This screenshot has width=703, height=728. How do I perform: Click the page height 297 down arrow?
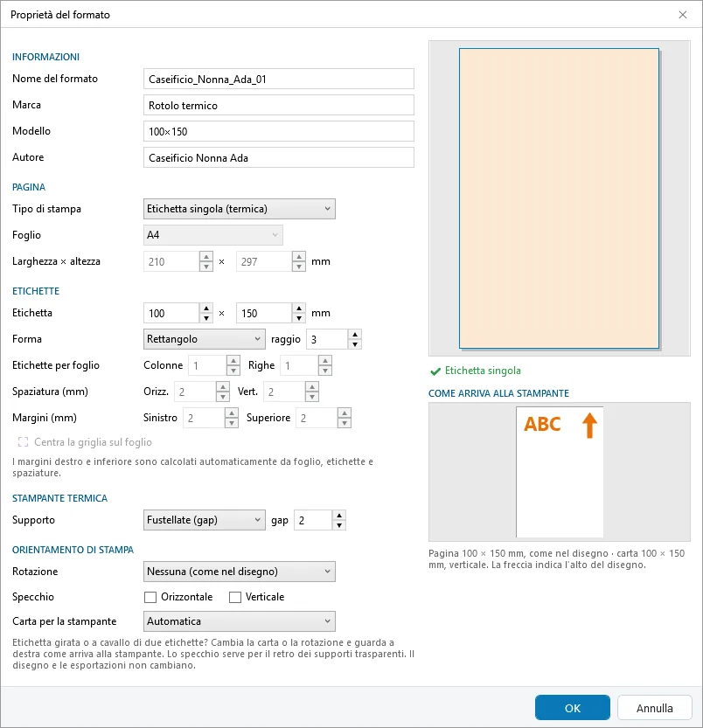[x=299, y=267]
